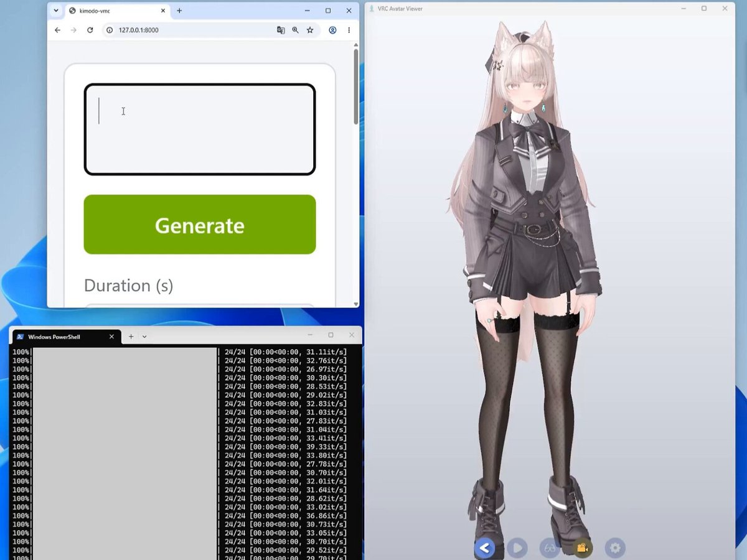Viewport: 747px width, 560px height.
Task: Bookmark this page with the star
Action: tap(310, 30)
